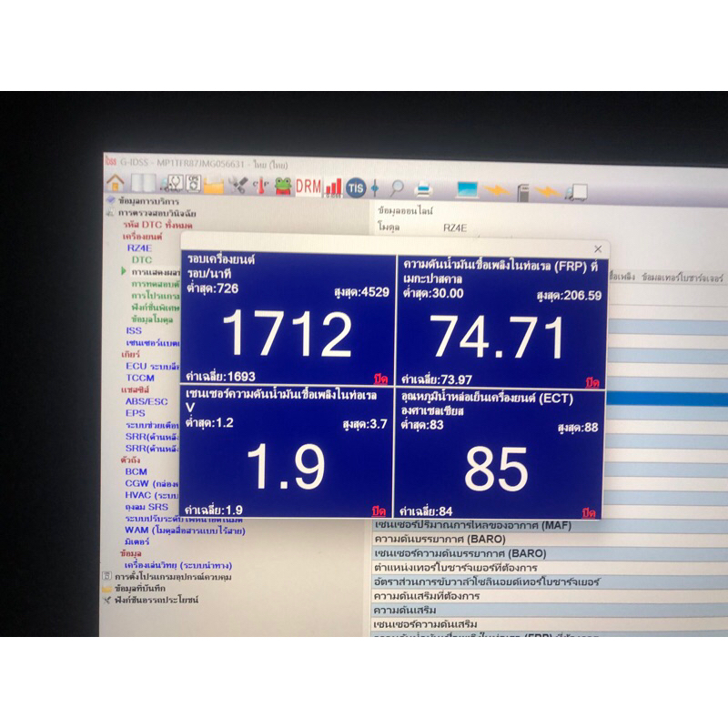This screenshot has height=728, width=728.
Task: Select the BCM body module item
Action: (x=136, y=471)
